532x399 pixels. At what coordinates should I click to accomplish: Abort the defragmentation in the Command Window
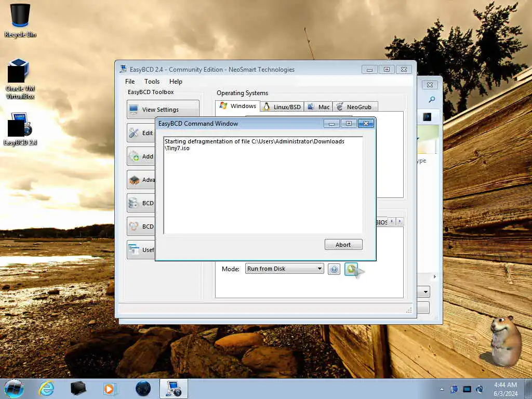click(x=343, y=245)
